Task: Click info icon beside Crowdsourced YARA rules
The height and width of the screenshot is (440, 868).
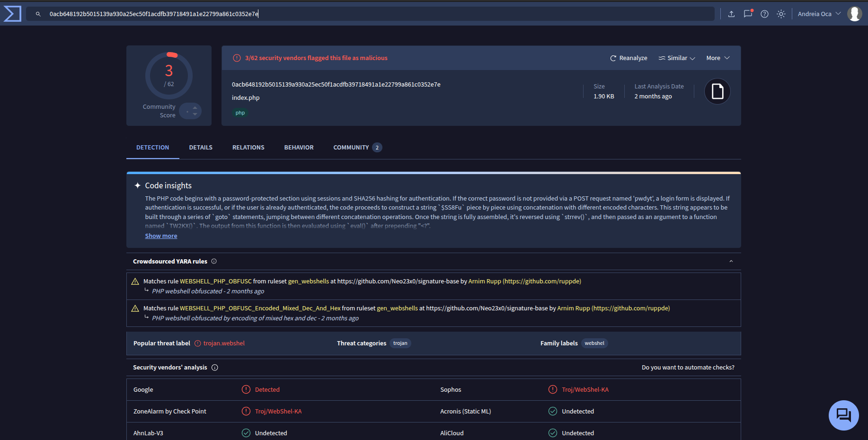Action: click(214, 261)
